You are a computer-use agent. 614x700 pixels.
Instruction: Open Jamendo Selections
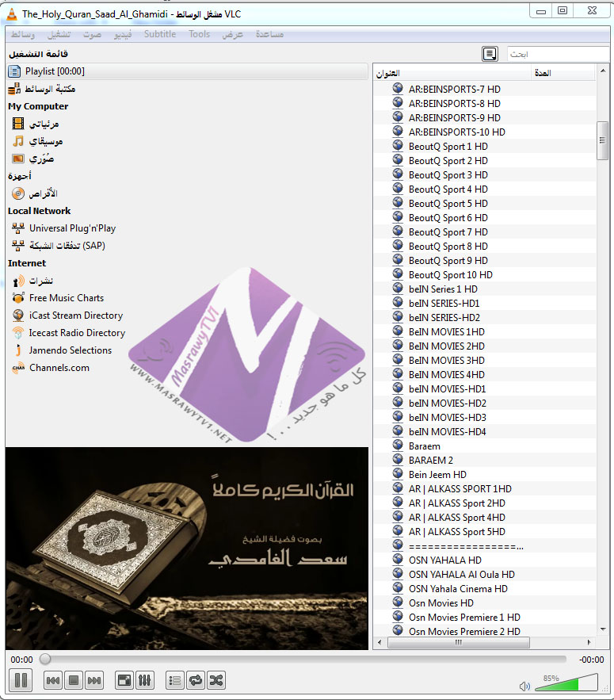click(63, 350)
